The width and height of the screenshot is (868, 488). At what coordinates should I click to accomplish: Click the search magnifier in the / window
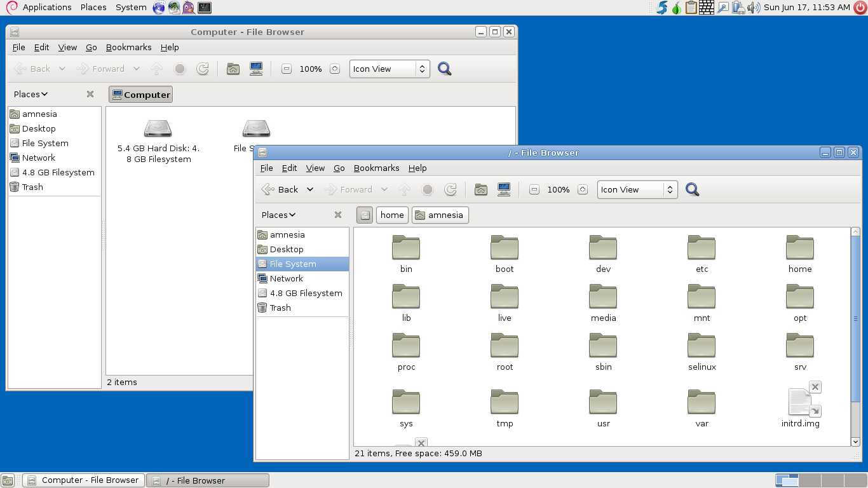(x=692, y=189)
